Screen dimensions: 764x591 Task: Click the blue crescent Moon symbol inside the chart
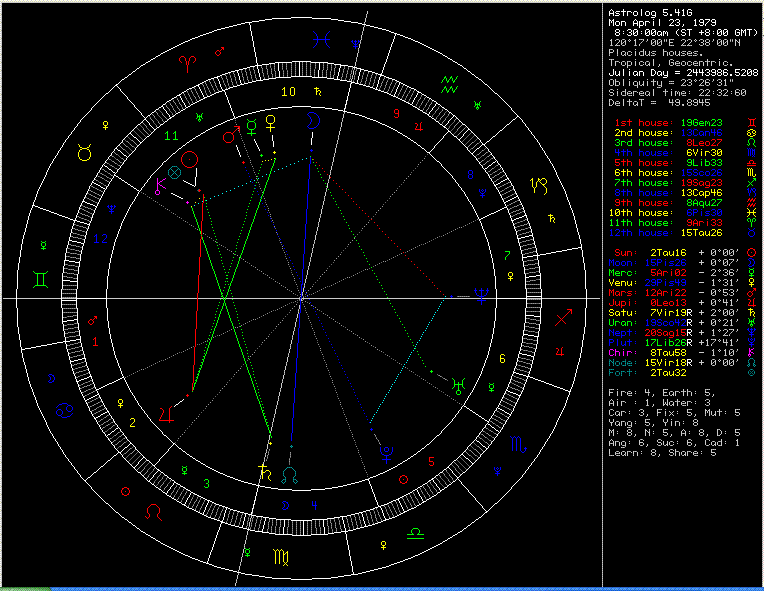(x=313, y=120)
